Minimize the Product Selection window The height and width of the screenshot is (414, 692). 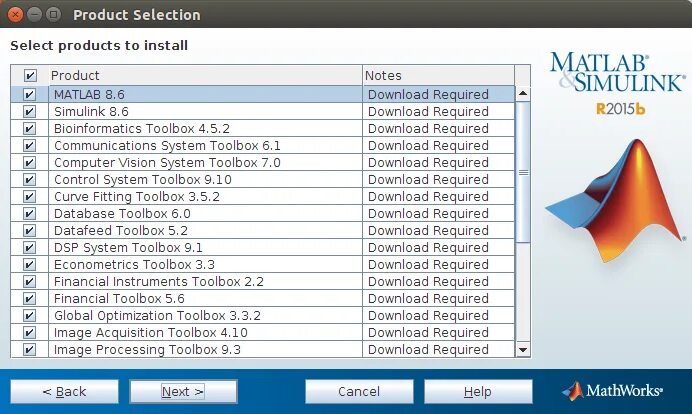click(x=34, y=15)
